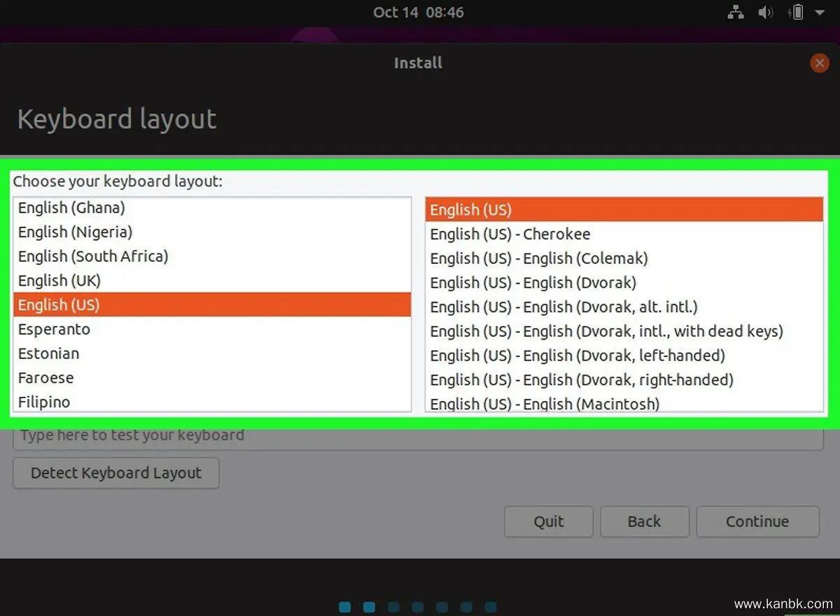Choose the English (US) - Cherokee variant

click(510, 234)
